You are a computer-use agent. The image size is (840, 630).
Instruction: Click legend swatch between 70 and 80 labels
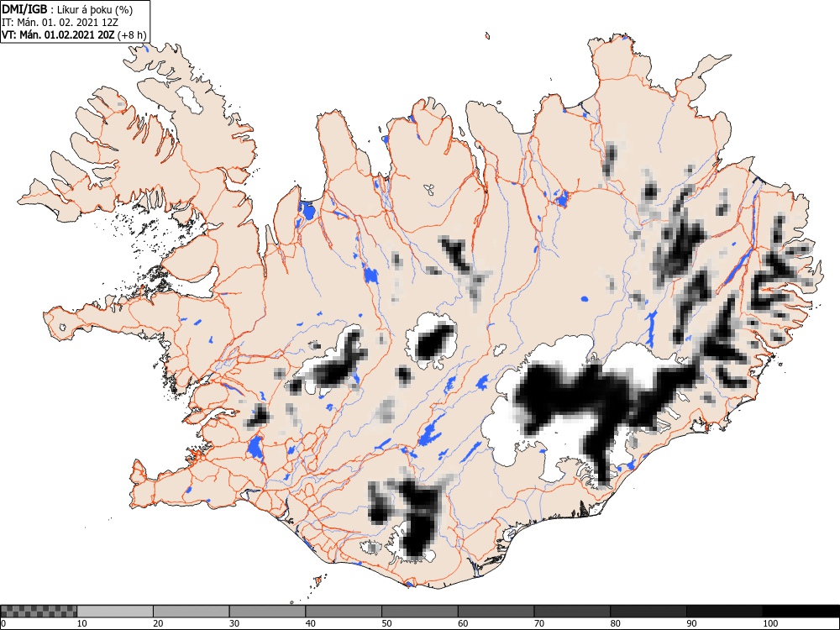[571, 612]
